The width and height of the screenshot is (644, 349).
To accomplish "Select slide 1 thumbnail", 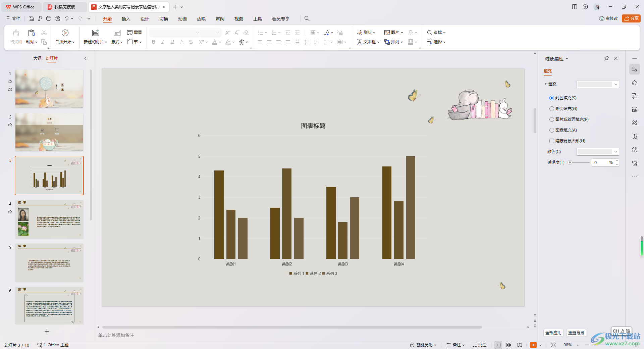I will coord(49,89).
